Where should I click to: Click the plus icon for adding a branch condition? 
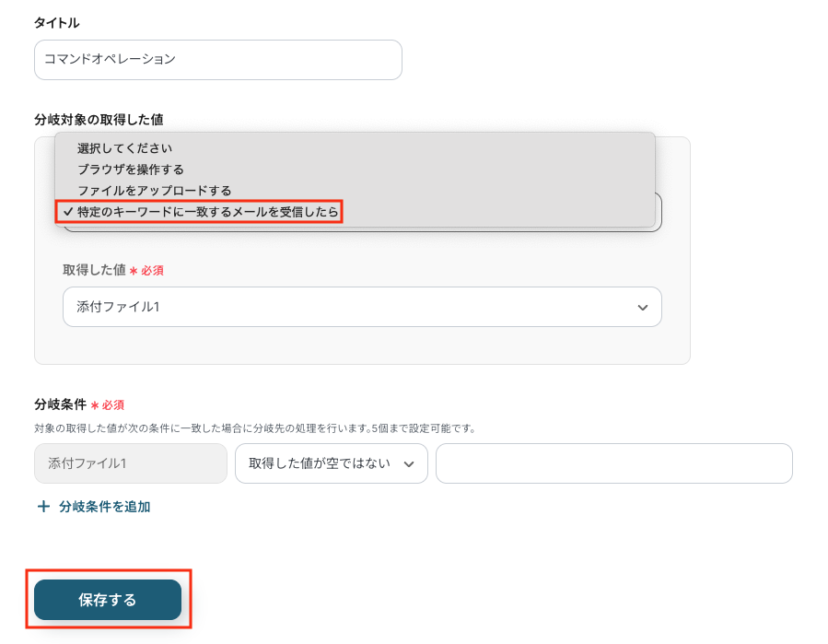coord(43,507)
